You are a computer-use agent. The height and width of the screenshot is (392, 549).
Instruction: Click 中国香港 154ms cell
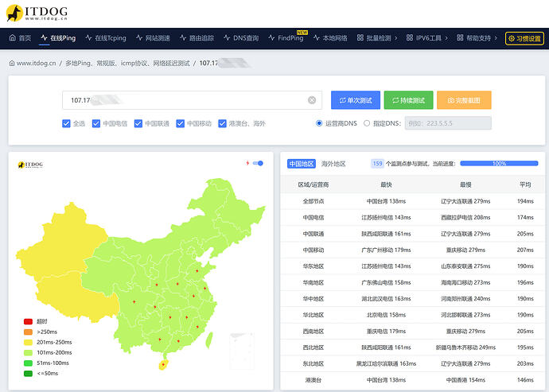pyautogui.click(x=465, y=380)
